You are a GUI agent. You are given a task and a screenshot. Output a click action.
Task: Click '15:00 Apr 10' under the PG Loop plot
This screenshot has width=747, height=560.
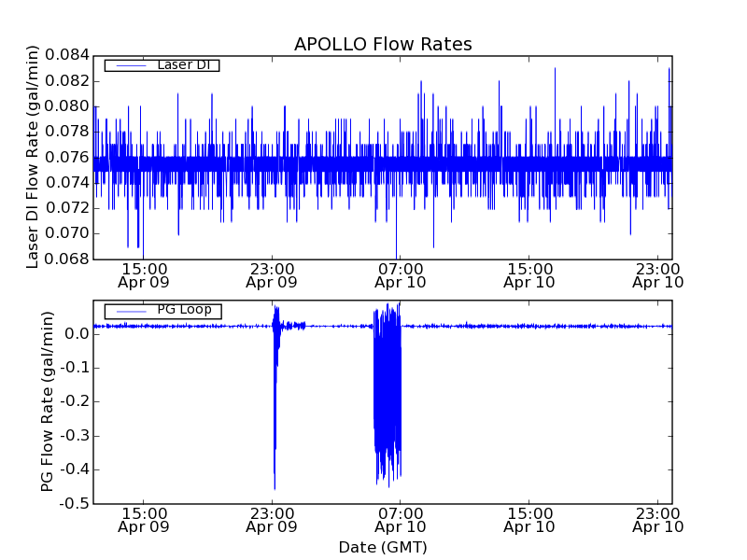(529, 521)
